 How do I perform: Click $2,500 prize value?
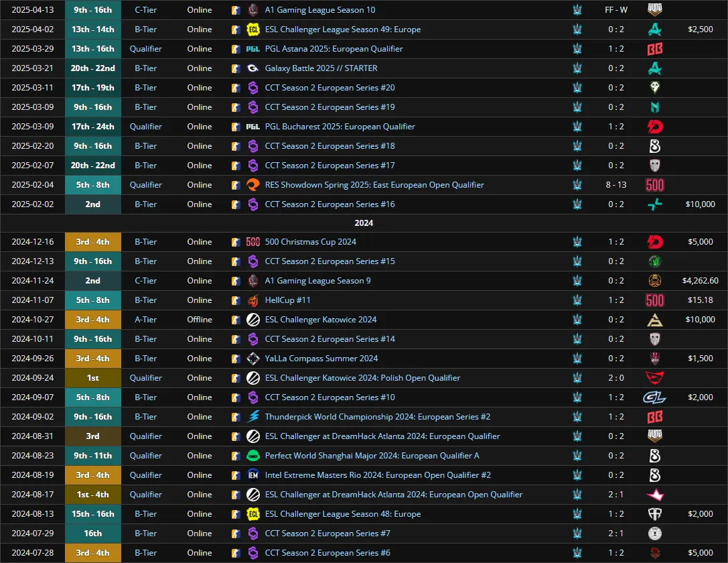pos(700,29)
